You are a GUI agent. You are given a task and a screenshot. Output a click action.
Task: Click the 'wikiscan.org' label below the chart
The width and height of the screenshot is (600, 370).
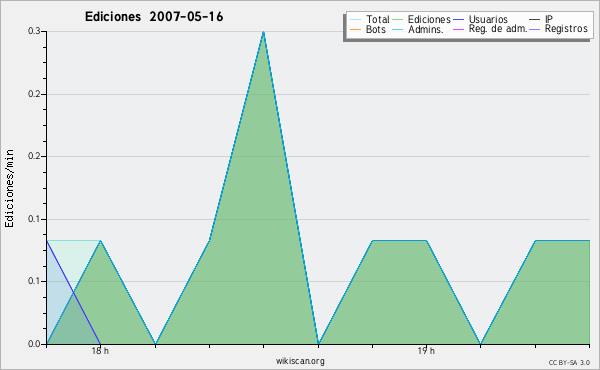point(300,361)
